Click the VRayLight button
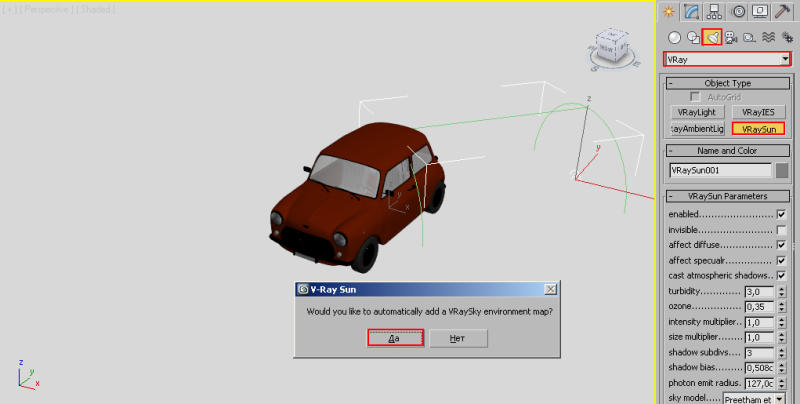800x404 pixels. click(x=696, y=112)
